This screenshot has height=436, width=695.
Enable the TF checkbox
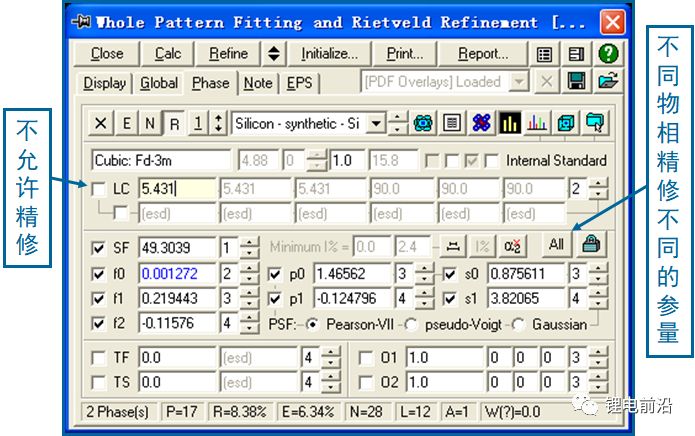(x=98, y=358)
